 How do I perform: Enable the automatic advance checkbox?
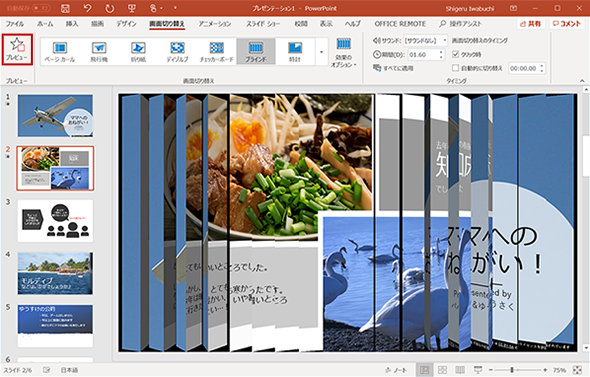point(456,68)
